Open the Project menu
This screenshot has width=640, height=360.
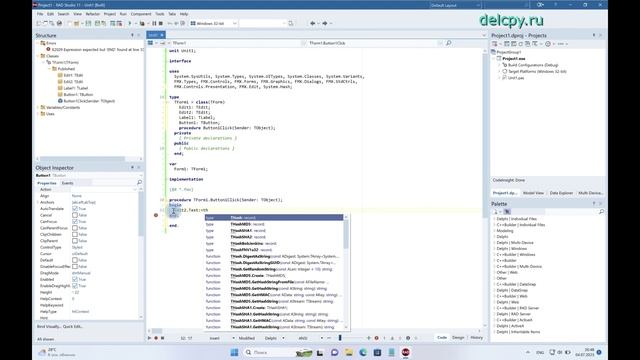[110, 14]
